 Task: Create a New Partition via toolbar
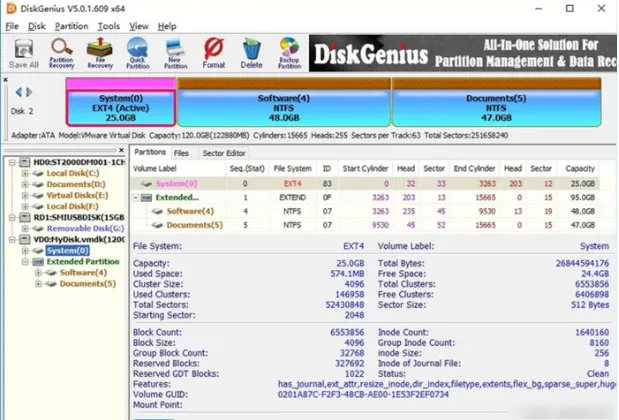[176, 52]
